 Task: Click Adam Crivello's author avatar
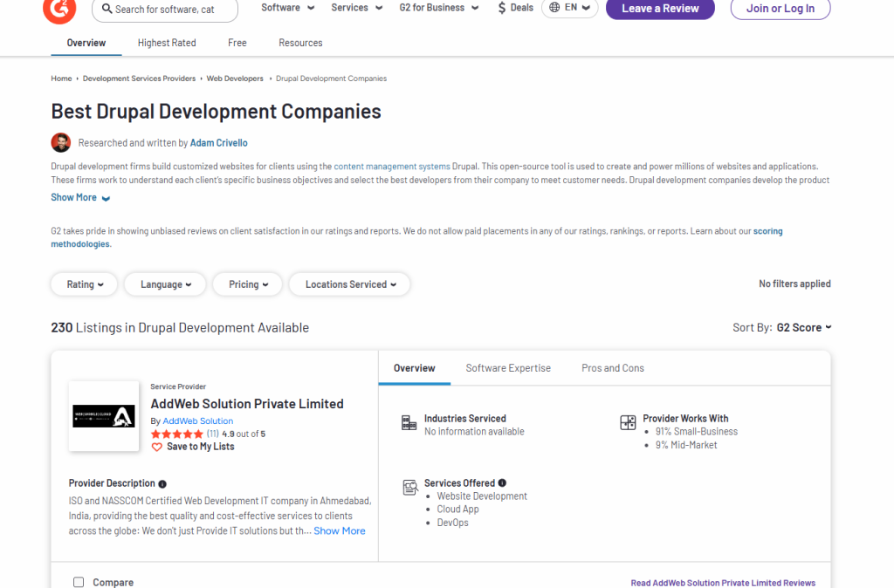coord(61,142)
